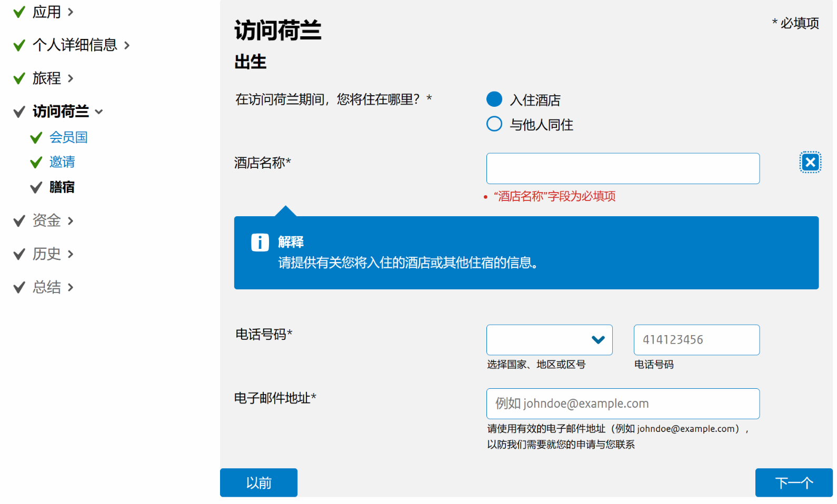Click the 访问荷兰 page heading
This screenshot has height=504, width=837.
[x=278, y=30]
